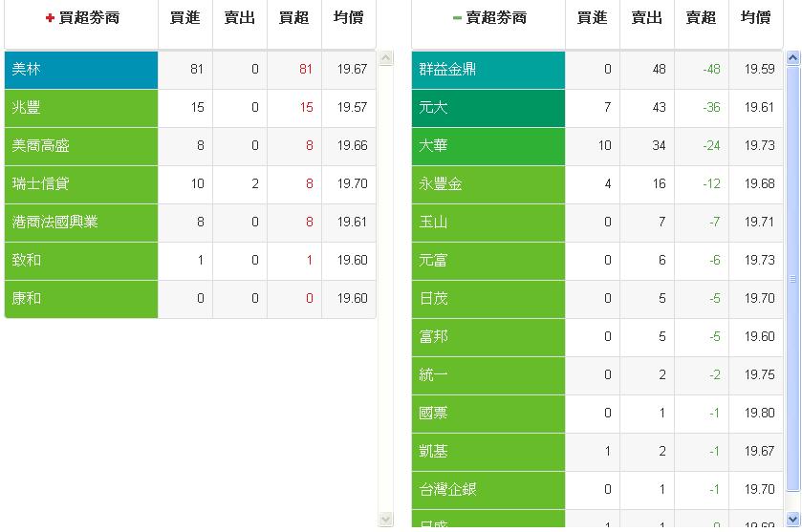Sort by 買進 column in the sell table

pyautogui.click(x=593, y=18)
